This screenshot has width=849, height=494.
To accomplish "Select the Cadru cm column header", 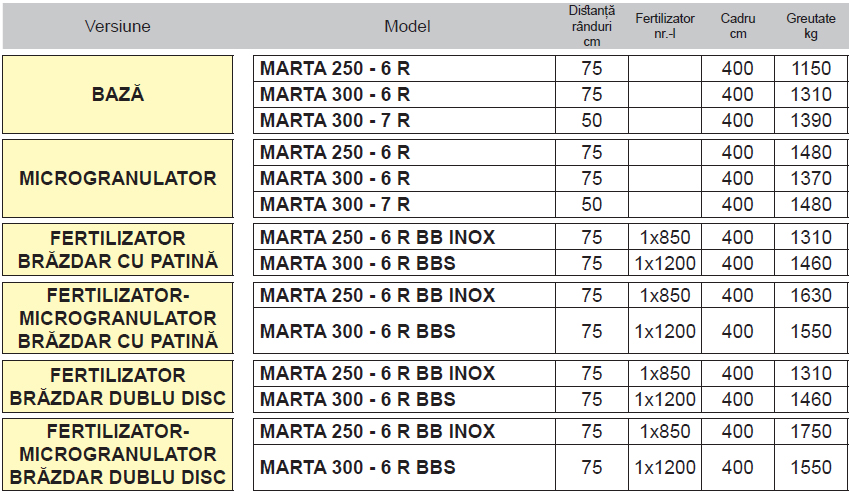I will pos(737,26).
